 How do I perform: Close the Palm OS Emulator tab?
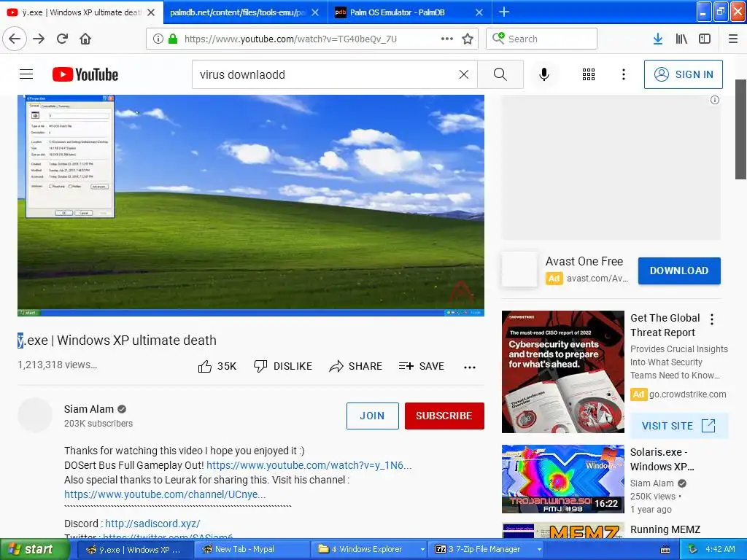coord(479,12)
